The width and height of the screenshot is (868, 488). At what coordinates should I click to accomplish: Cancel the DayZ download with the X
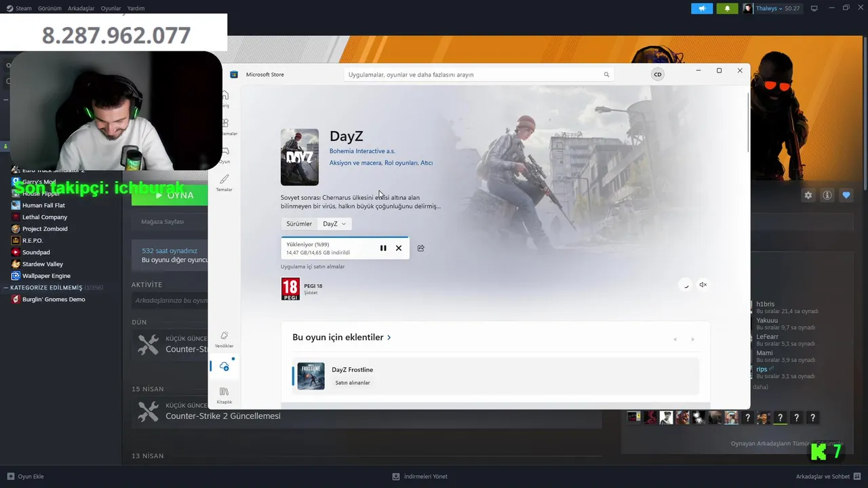(399, 248)
